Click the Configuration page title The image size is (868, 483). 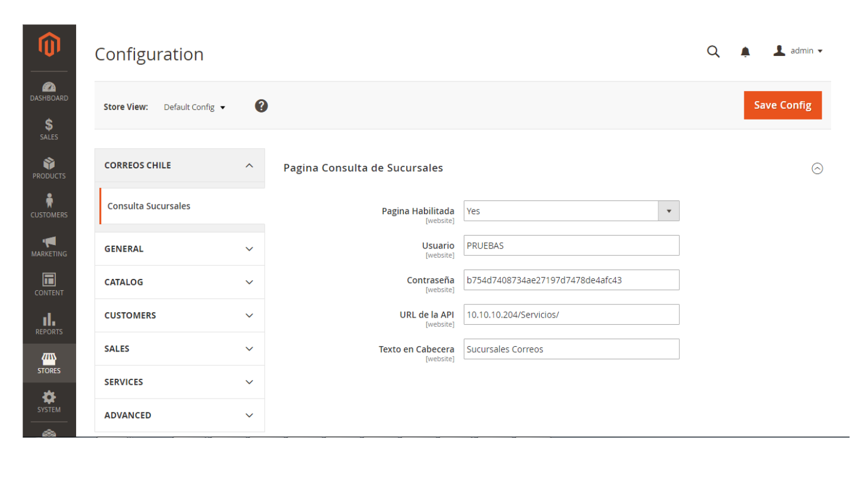pyautogui.click(x=149, y=54)
